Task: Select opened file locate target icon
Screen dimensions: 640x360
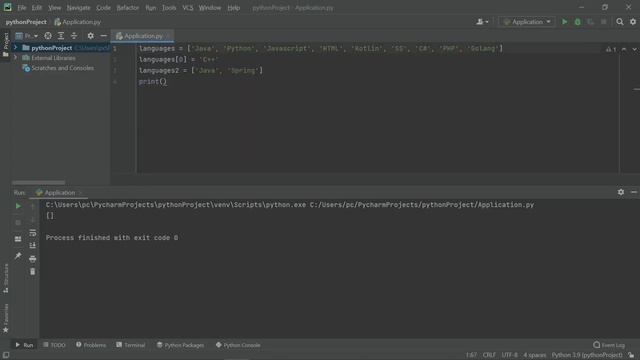Action: pyautogui.click(x=48, y=36)
